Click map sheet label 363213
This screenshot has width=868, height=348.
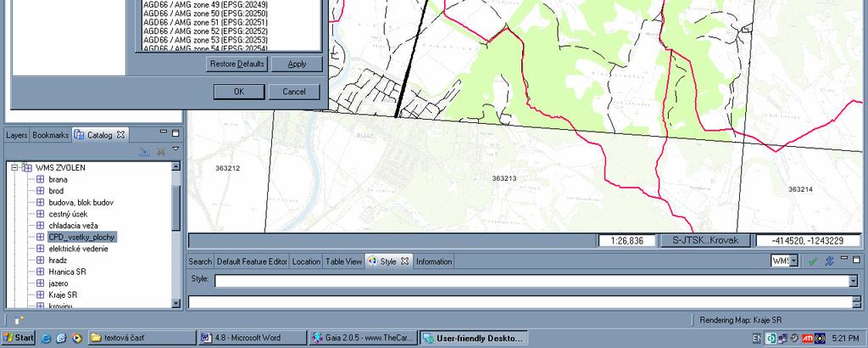(x=504, y=178)
